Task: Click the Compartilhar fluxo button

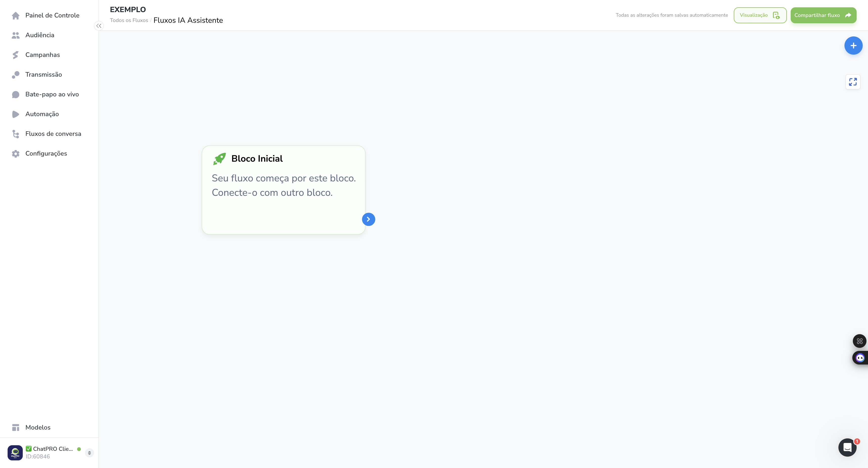Action: coord(823,15)
